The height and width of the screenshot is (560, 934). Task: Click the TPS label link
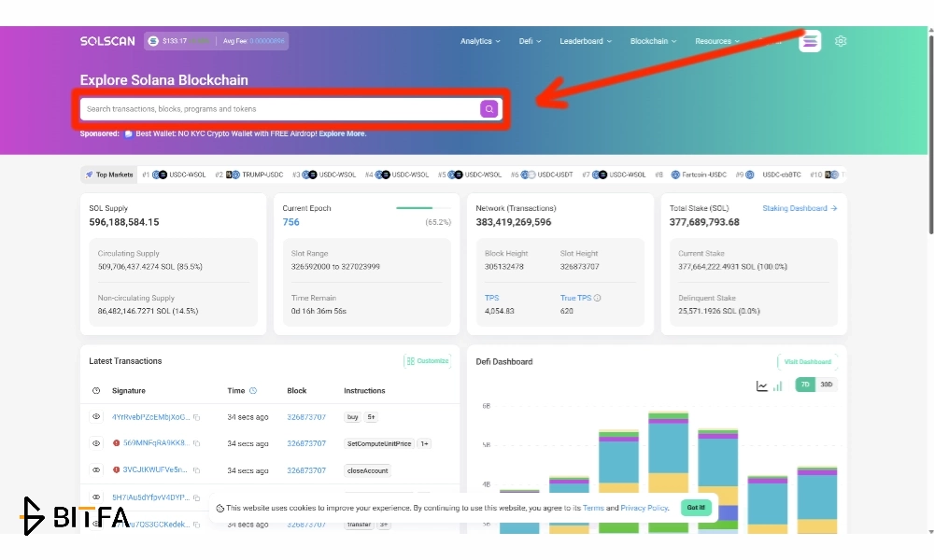click(x=491, y=298)
